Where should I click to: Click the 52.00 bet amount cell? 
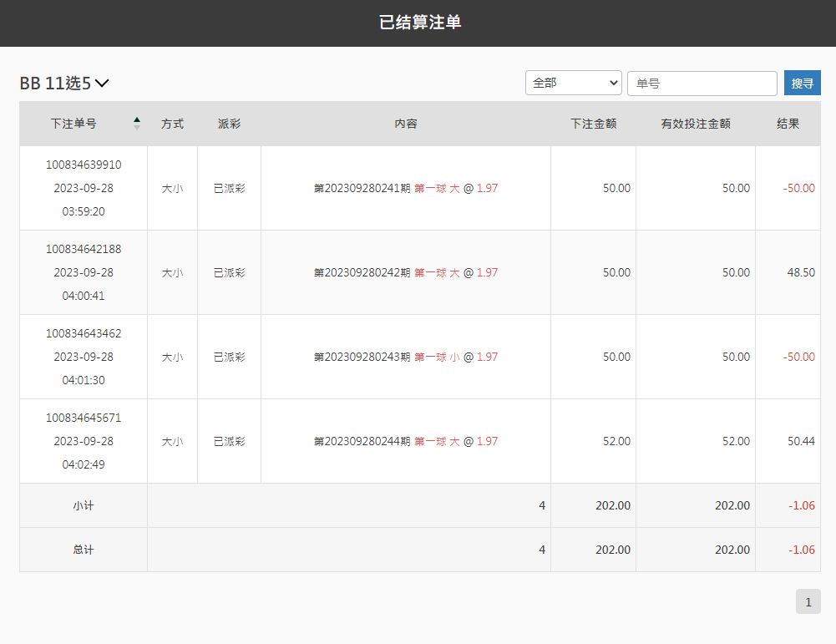(x=616, y=441)
